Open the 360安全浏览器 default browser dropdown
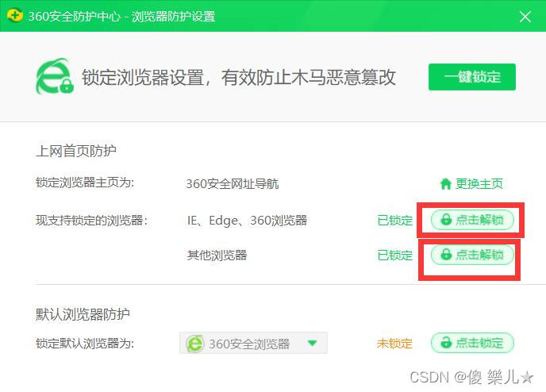The width and height of the screenshot is (546, 392). (x=253, y=344)
